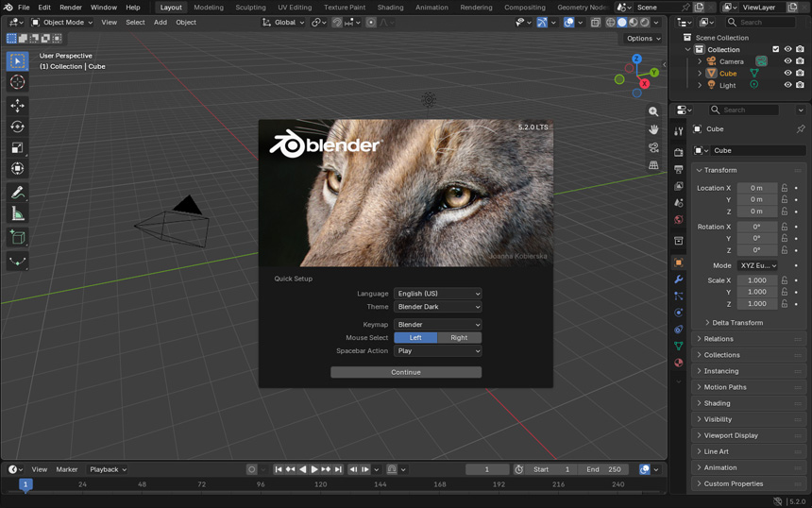Toggle the camera view icon

(x=653, y=147)
